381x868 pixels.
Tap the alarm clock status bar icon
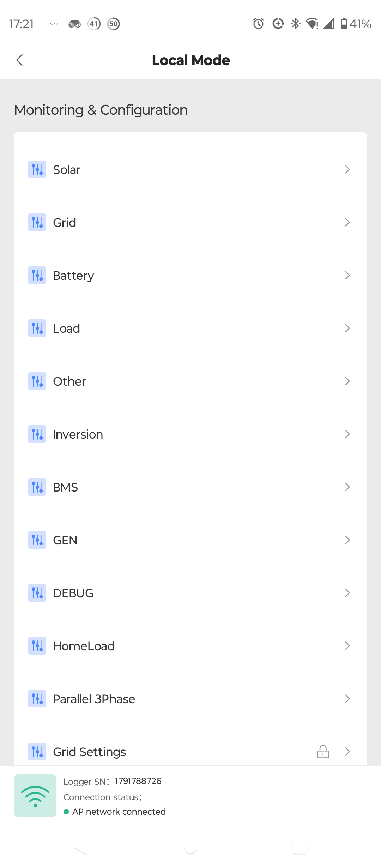click(x=258, y=24)
